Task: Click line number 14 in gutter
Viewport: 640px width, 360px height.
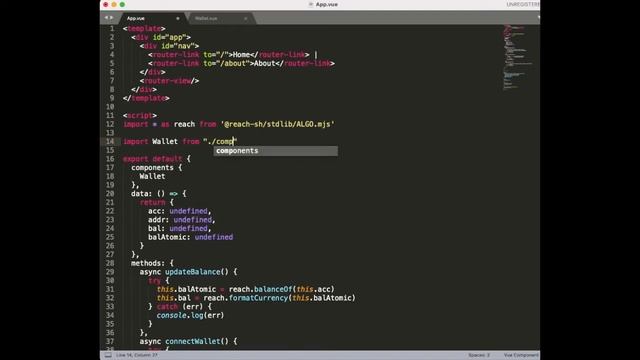Action: [110, 142]
